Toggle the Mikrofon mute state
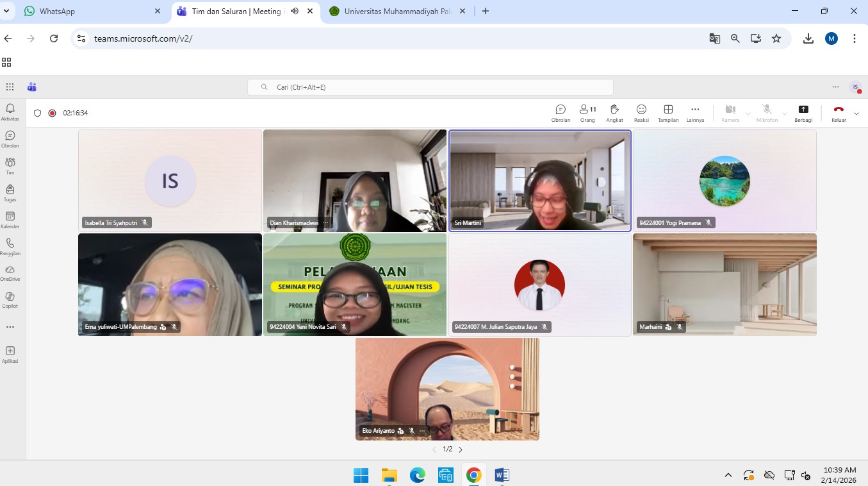The image size is (868, 486). pyautogui.click(x=767, y=113)
